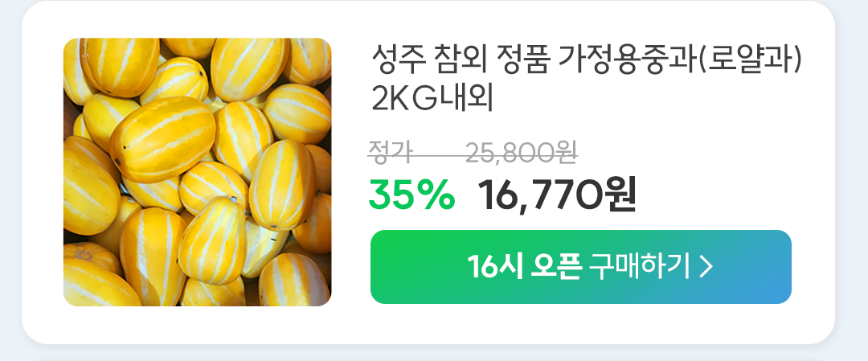Open product title 성주 참외 정품 가정용중과

[x=588, y=61]
